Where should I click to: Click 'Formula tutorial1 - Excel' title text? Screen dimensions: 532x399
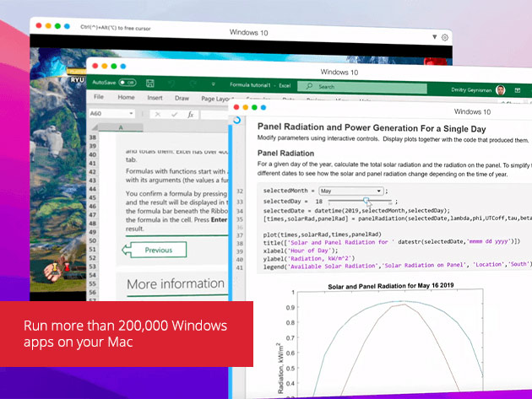pyautogui.click(x=260, y=85)
